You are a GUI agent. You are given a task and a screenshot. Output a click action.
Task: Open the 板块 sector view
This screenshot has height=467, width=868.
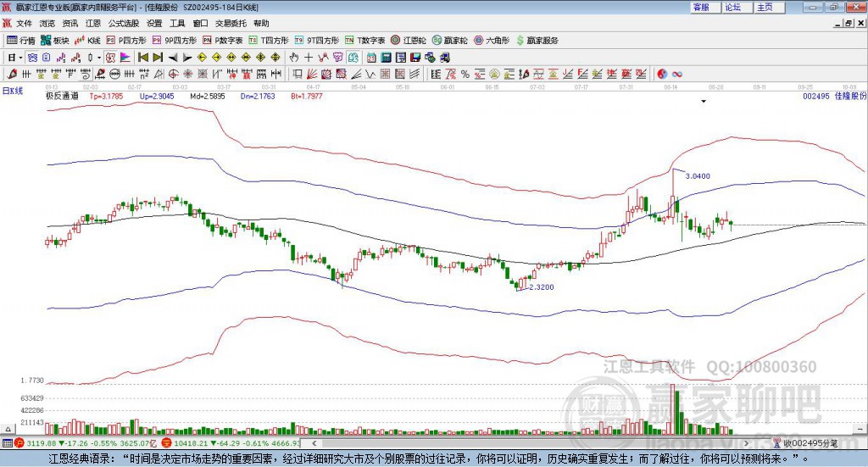coord(54,41)
